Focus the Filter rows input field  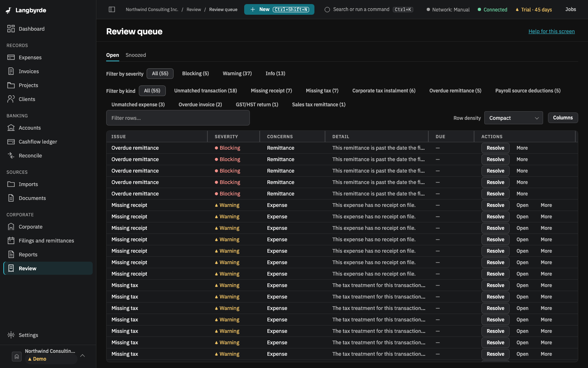click(178, 118)
